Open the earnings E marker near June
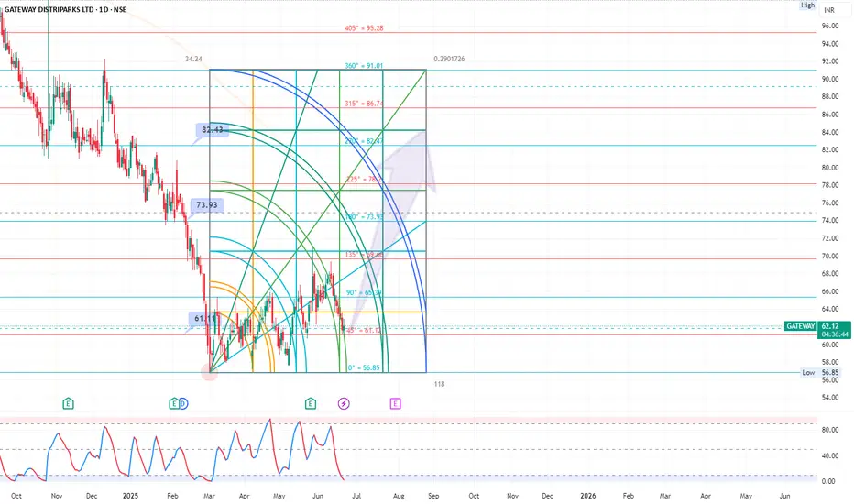 tap(311, 404)
